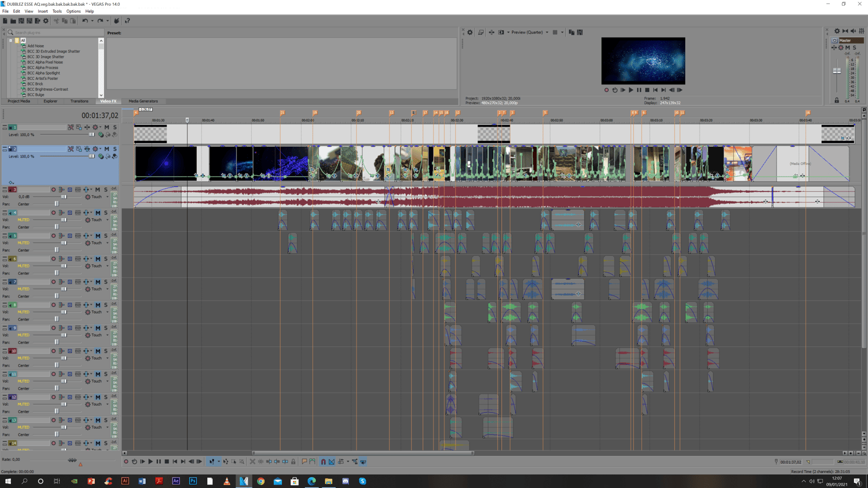
Task: Adjust video track 1 level slider
Action: [91, 135]
